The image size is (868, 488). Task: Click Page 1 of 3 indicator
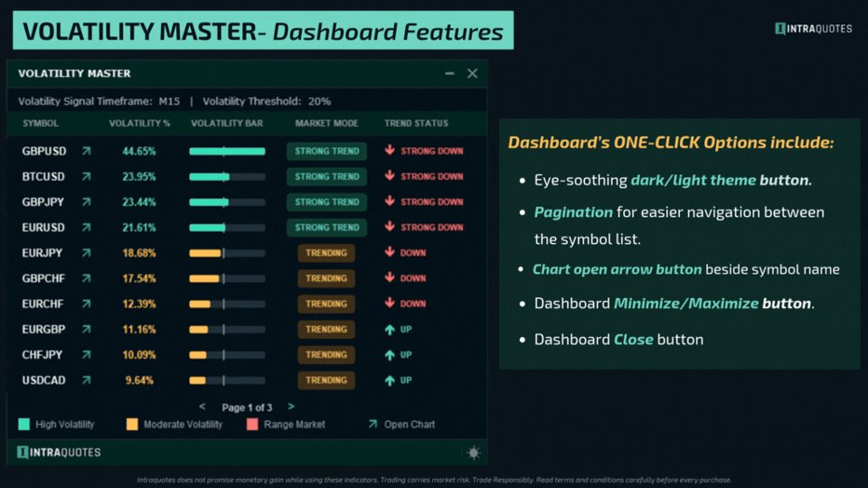pos(247,408)
